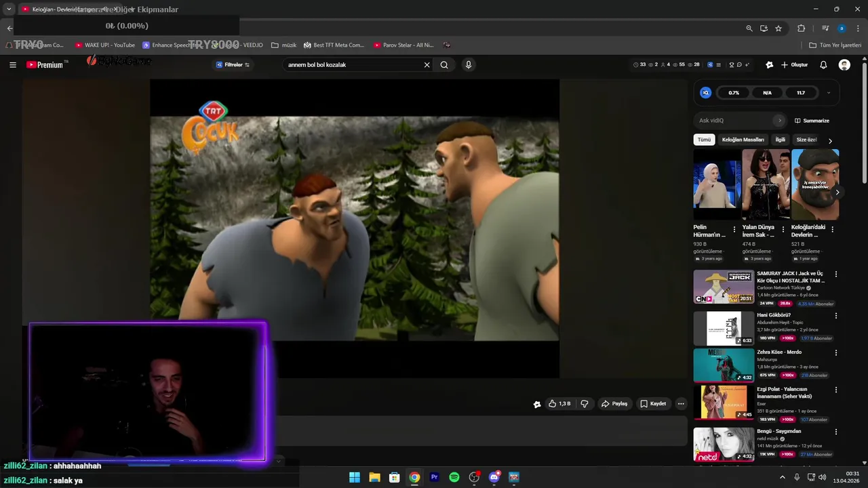868x488 pixels.
Task: Open Bengü - Saygımdan video
Action: (724, 444)
